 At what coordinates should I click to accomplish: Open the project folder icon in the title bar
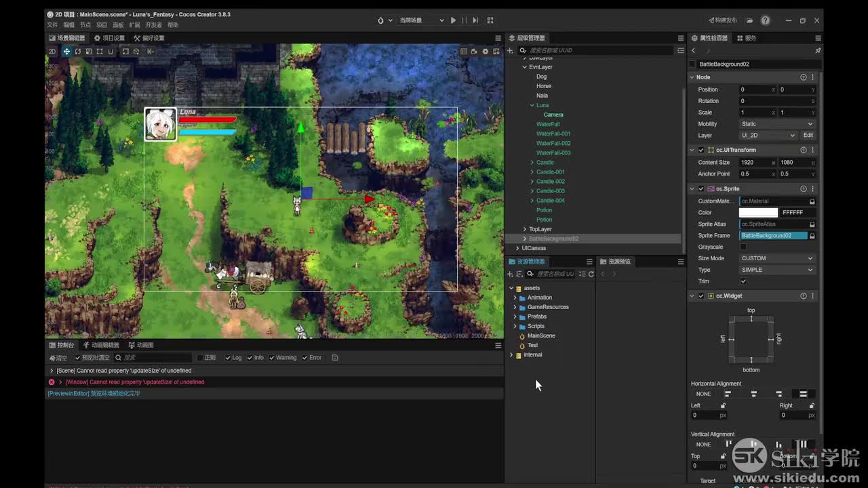(749, 20)
